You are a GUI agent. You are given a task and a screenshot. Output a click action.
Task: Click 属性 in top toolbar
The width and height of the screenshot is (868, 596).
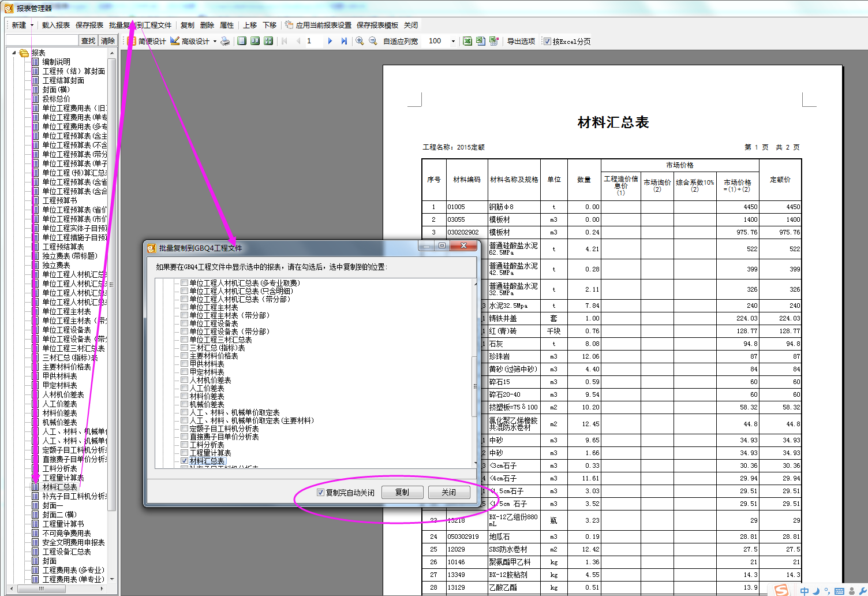(x=227, y=25)
